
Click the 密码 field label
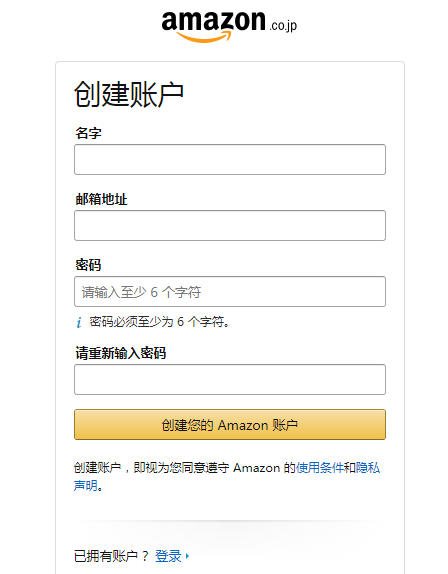[x=88, y=265]
